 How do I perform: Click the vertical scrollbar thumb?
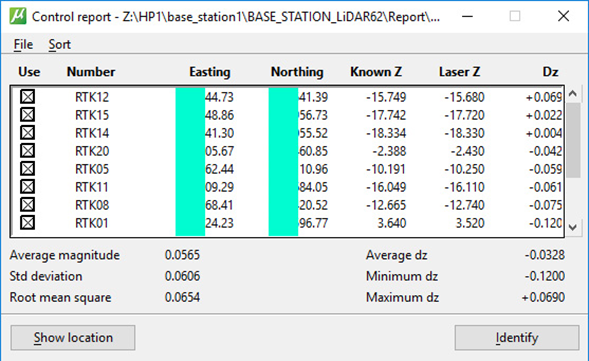pos(573,140)
